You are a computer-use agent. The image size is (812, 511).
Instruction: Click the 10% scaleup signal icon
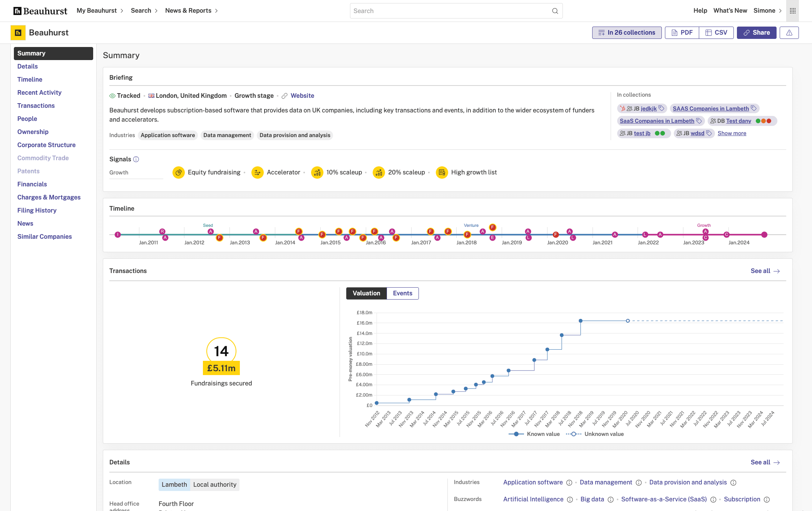[317, 173]
